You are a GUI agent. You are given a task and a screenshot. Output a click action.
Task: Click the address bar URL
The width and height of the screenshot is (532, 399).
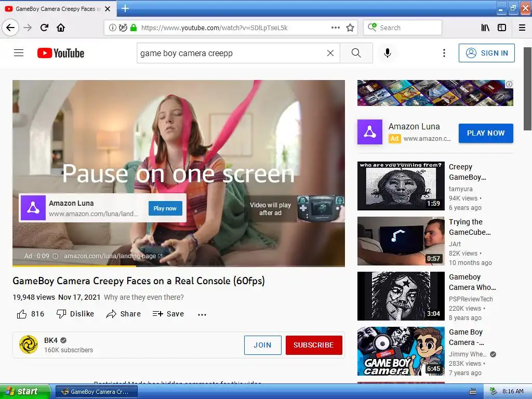pyautogui.click(x=214, y=28)
